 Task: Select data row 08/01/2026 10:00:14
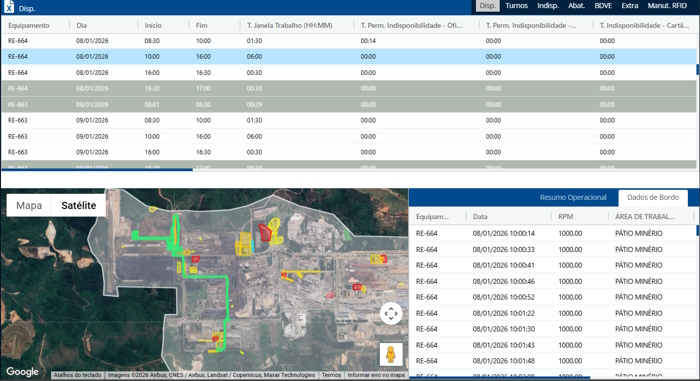[553, 233]
